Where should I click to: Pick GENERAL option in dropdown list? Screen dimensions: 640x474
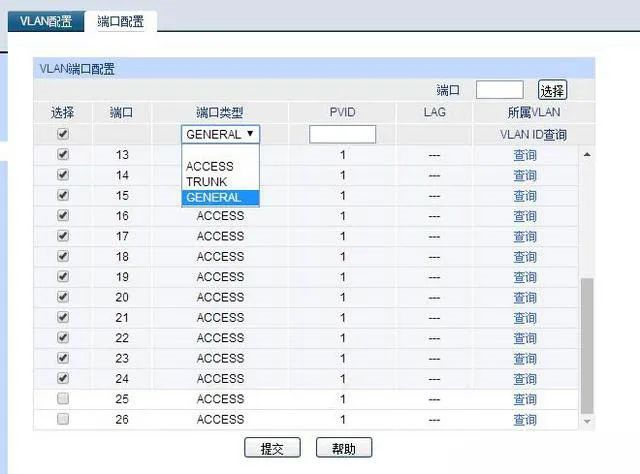(214, 198)
